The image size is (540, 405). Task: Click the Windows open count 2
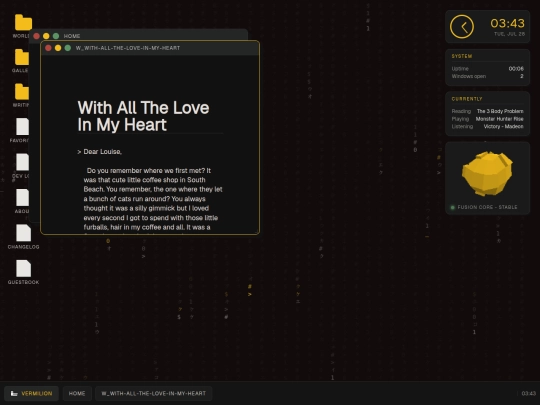[522, 76]
